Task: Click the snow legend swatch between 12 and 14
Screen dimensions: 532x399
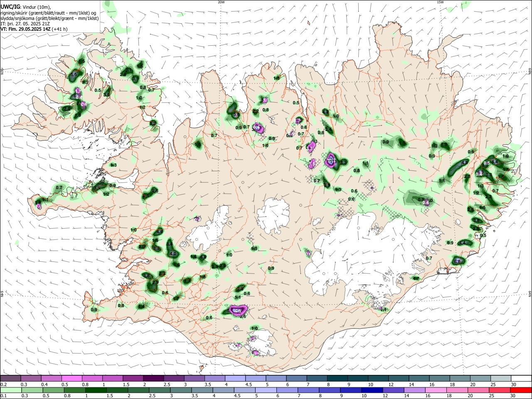Action: click(x=399, y=378)
